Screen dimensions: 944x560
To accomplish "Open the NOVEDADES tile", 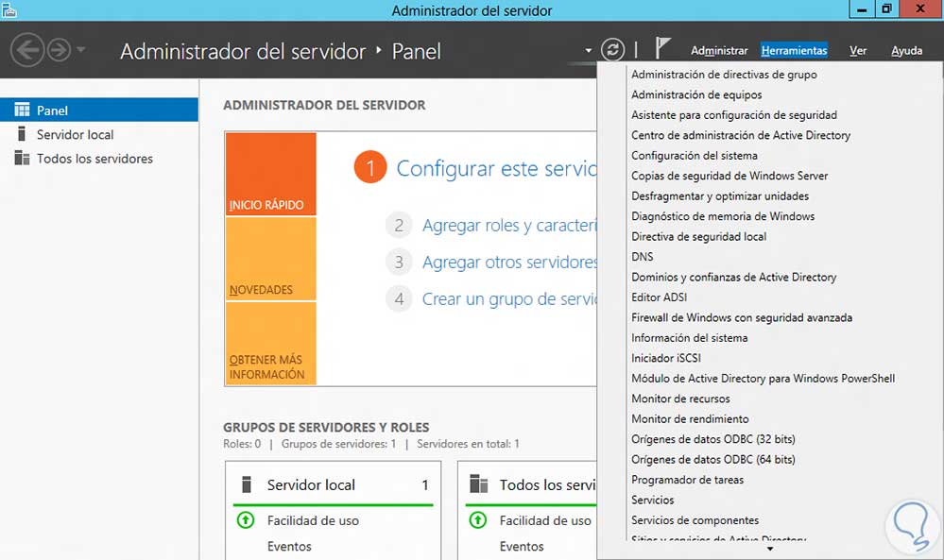I will coord(271,259).
